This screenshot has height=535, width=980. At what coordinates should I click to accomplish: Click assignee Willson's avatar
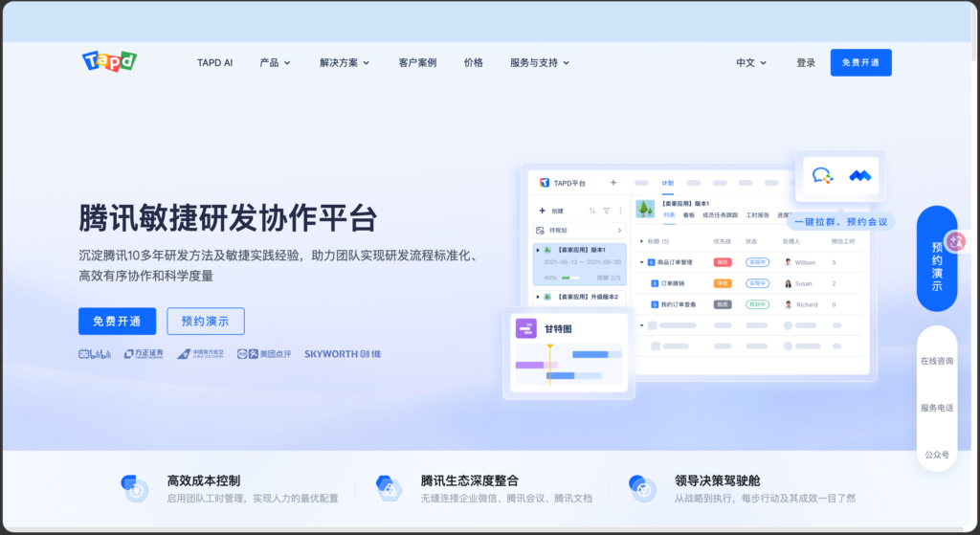789,262
